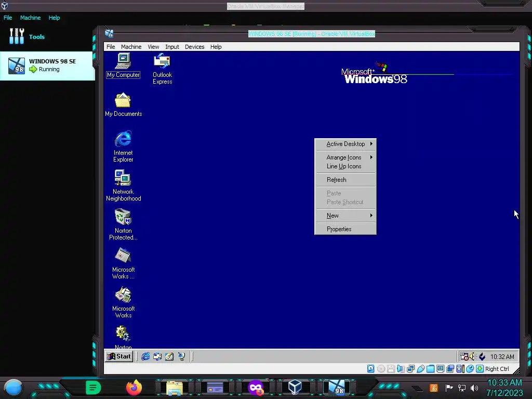Open the VM window Help menu

click(216, 47)
